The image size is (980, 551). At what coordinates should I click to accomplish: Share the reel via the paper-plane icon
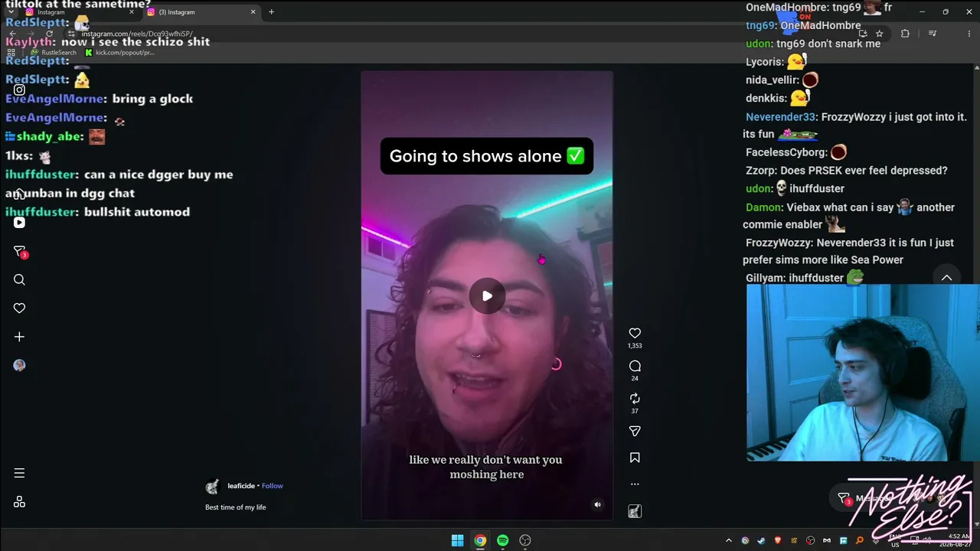635,432
